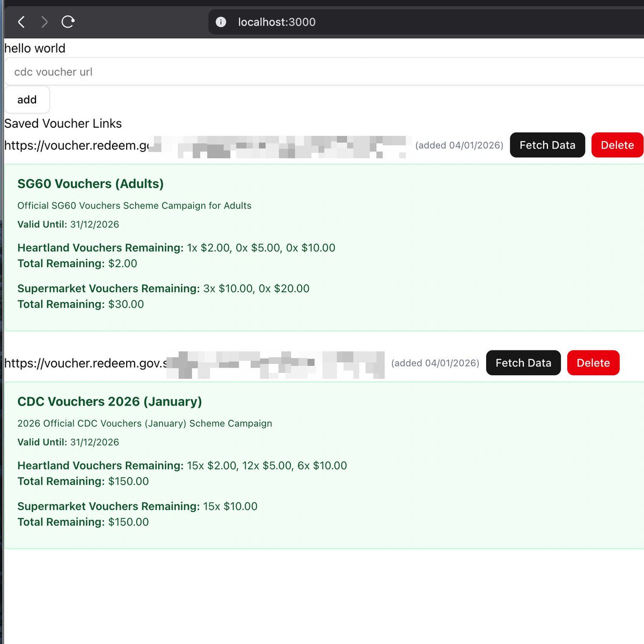
Task: Click the 'SG60 Vouchers (Adults)' title
Action: (91, 184)
